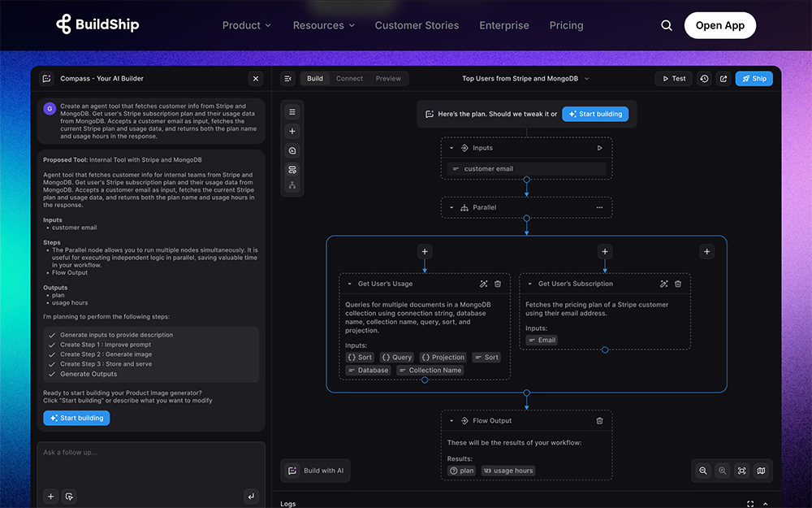Viewport: 812px width, 508px height.
Task: Toggle the canvas minimap
Action: (762, 471)
